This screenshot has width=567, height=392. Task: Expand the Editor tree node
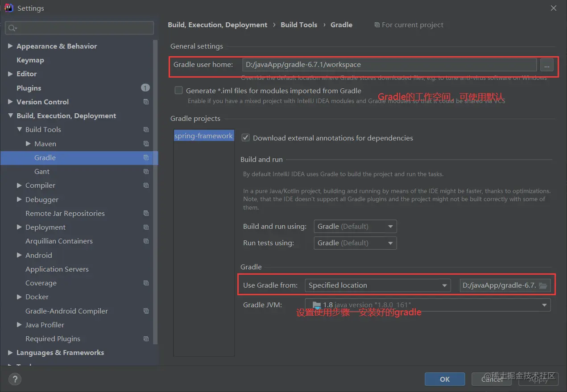pyautogui.click(x=10, y=74)
